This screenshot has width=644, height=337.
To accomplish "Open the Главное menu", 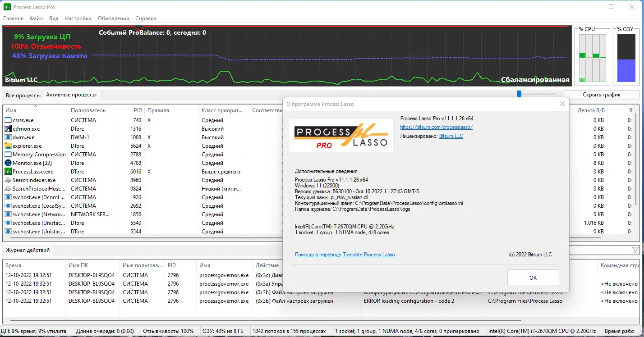I will pos(14,18).
